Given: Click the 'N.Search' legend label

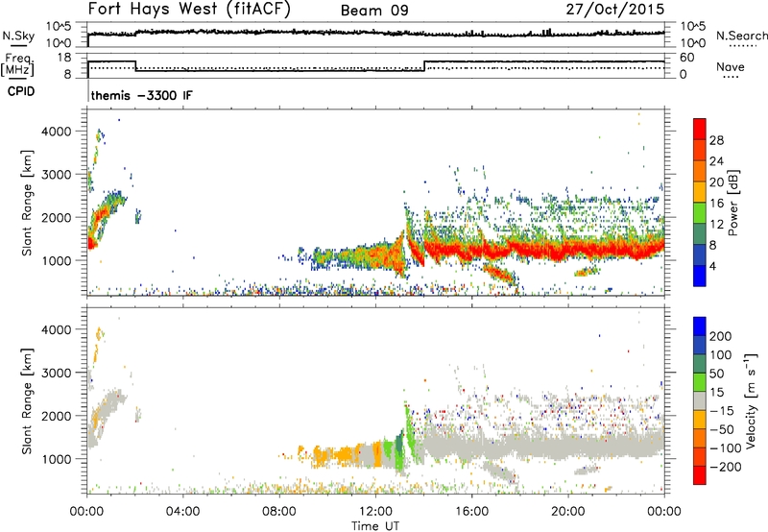Looking at the screenshot, I should point(741,36).
